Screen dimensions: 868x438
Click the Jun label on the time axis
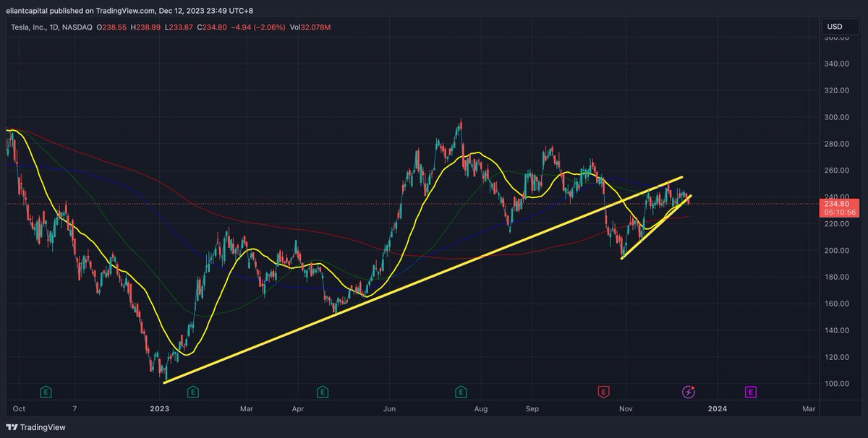tap(391, 409)
